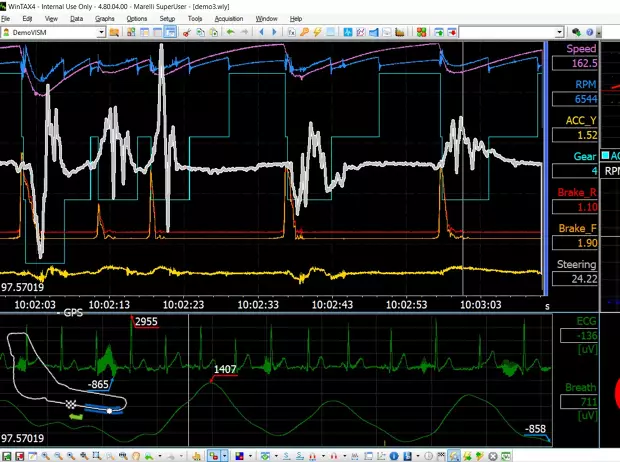620x462 pixels.
Task: Click the Brake_F value 1.90
Action: [x=575, y=243]
